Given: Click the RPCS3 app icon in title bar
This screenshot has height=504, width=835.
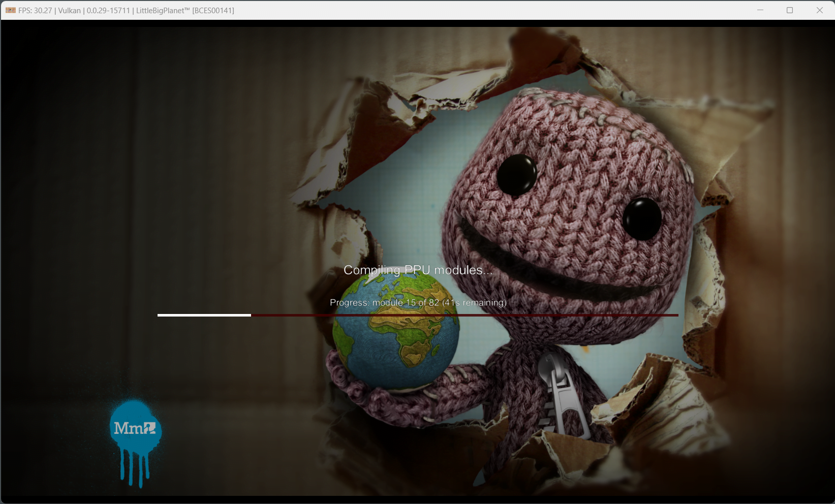Looking at the screenshot, I should (x=10, y=10).
